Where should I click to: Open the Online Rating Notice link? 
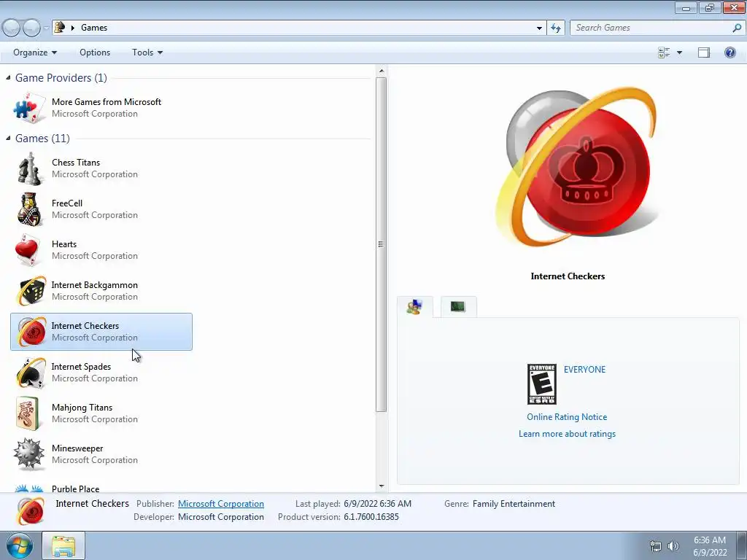567,416
